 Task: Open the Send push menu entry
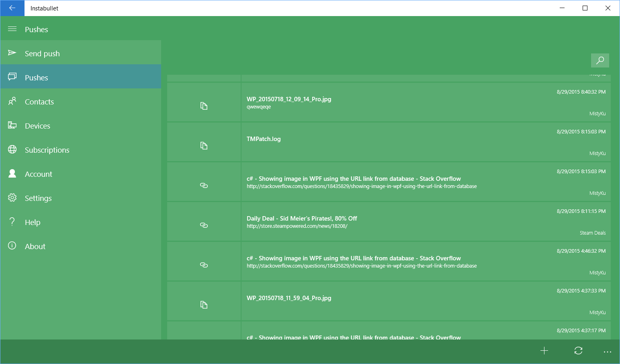(x=42, y=53)
